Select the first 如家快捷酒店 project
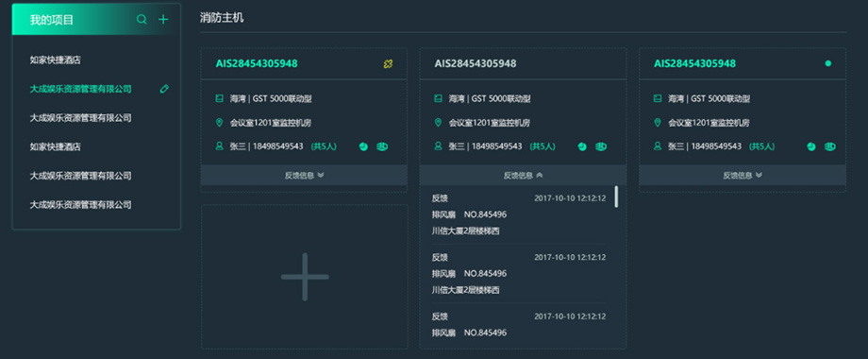The image size is (868, 359). pyautogui.click(x=56, y=60)
